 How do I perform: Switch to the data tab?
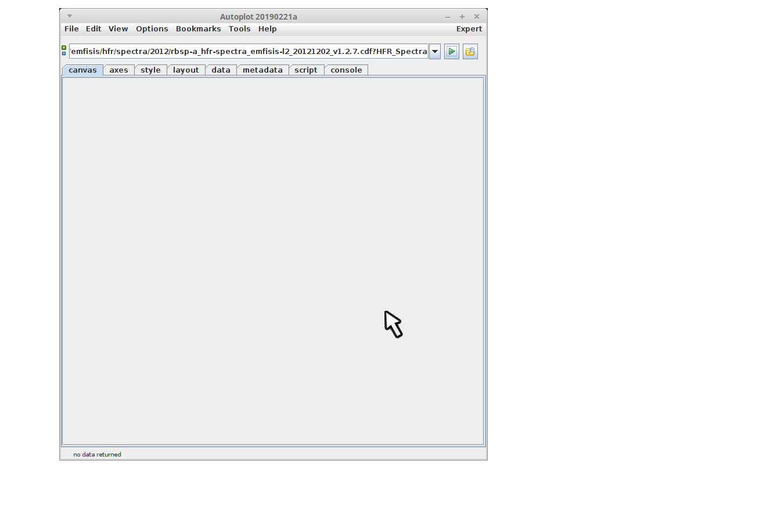pos(221,70)
